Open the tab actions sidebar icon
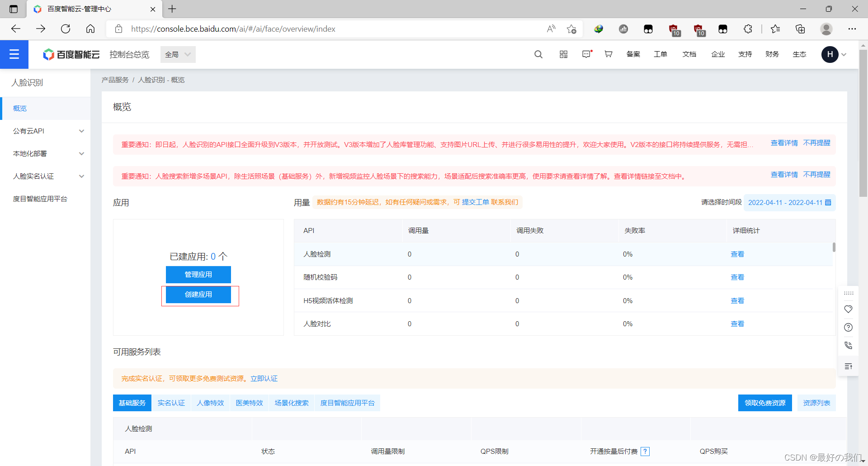868x466 pixels. click(14, 9)
